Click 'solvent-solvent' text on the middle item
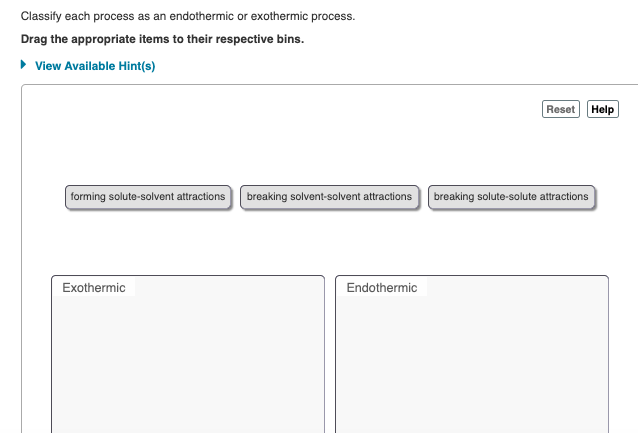 325,197
